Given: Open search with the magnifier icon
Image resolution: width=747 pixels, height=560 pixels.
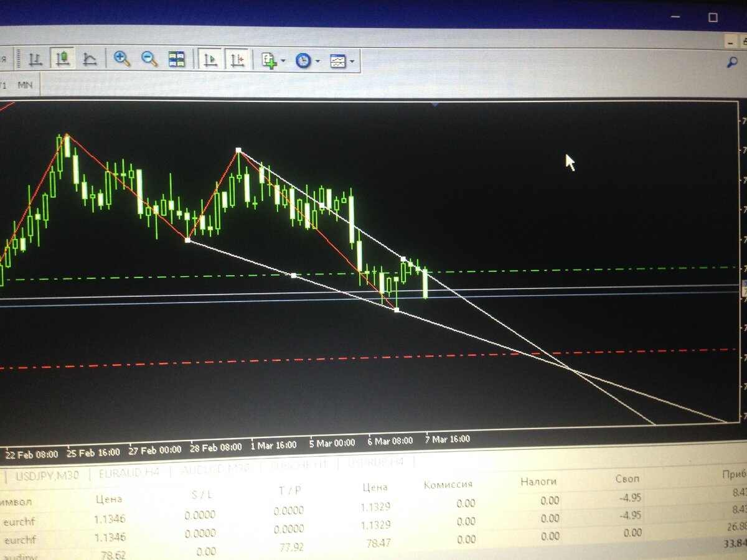Looking at the screenshot, I should (733, 62).
